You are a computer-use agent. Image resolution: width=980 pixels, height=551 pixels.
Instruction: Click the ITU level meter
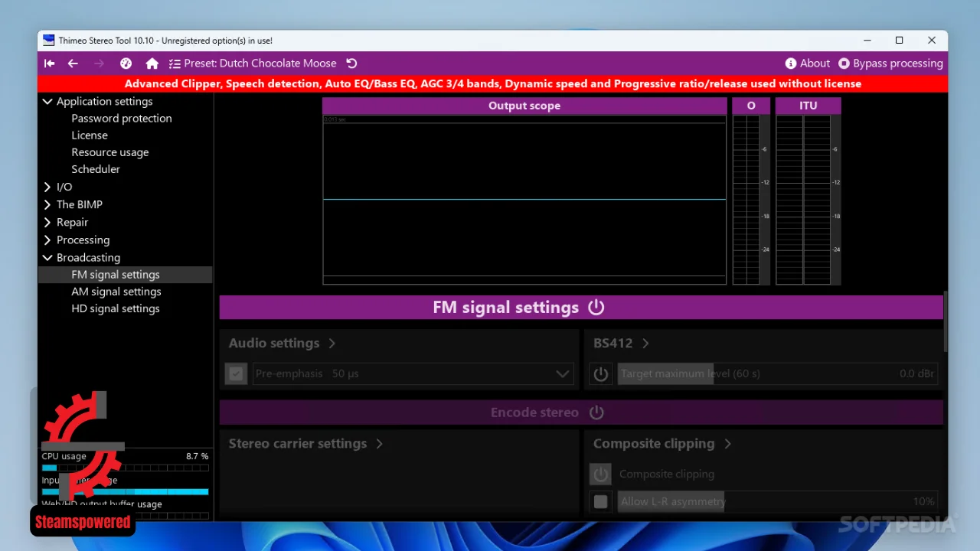pos(808,200)
